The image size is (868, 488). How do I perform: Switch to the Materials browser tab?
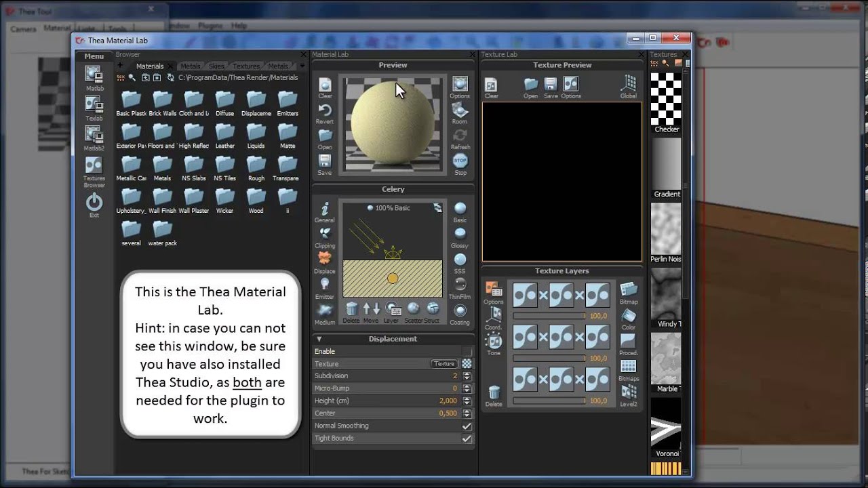click(150, 66)
